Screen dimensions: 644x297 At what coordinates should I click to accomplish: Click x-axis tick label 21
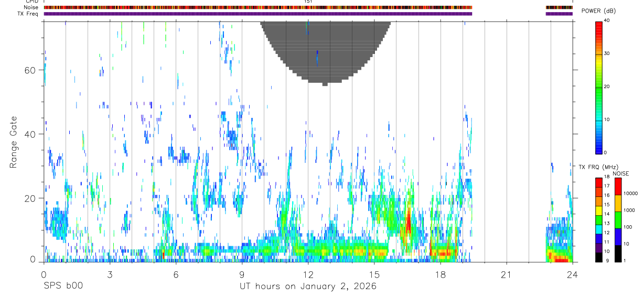click(506, 274)
